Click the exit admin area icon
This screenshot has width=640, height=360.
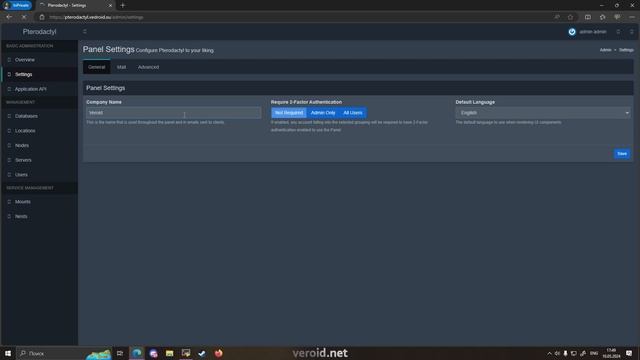pos(618,32)
